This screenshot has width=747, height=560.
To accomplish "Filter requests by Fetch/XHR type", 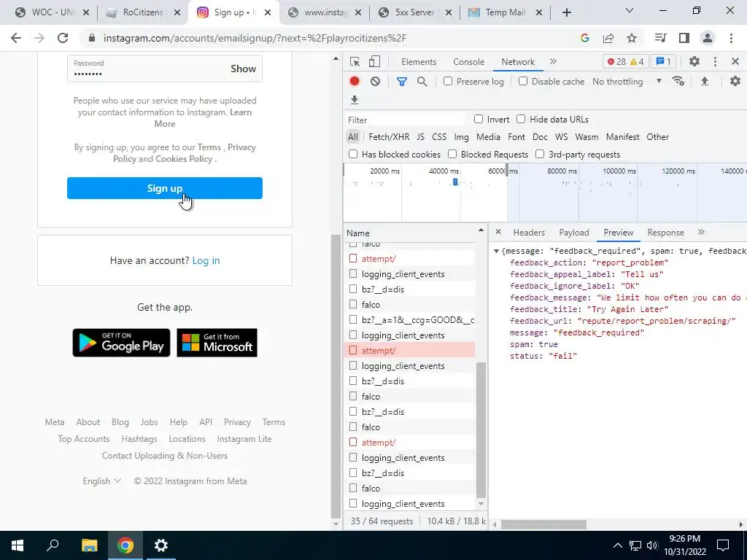I will tap(389, 136).
